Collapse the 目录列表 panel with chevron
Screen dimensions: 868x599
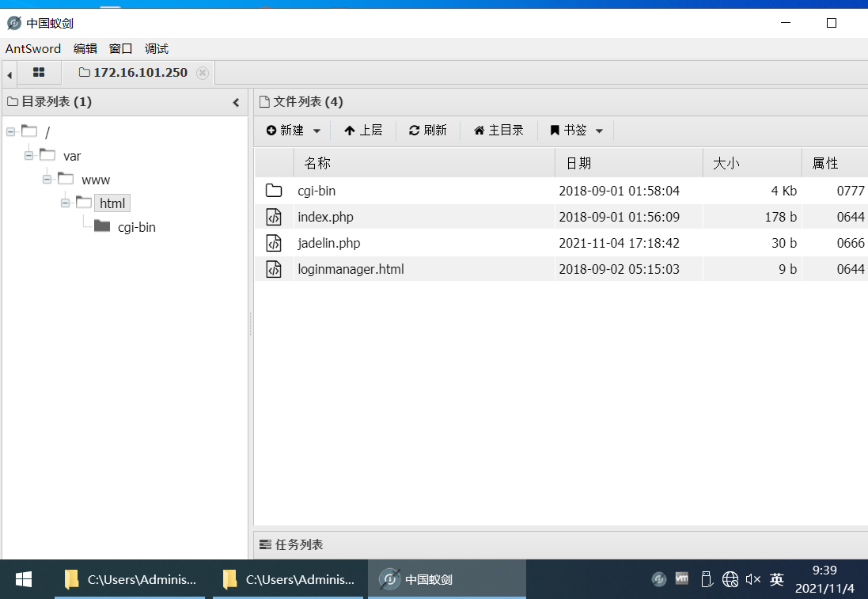237,102
